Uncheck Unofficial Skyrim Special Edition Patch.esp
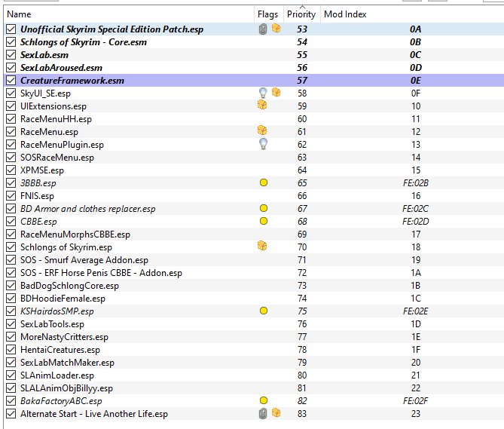504x429 pixels. point(11,29)
